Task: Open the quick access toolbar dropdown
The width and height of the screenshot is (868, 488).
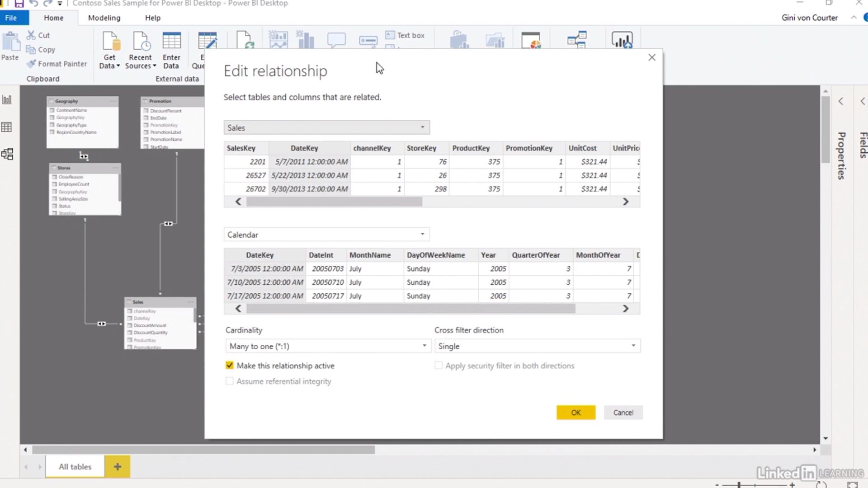Action: pyautogui.click(x=60, y=4)
